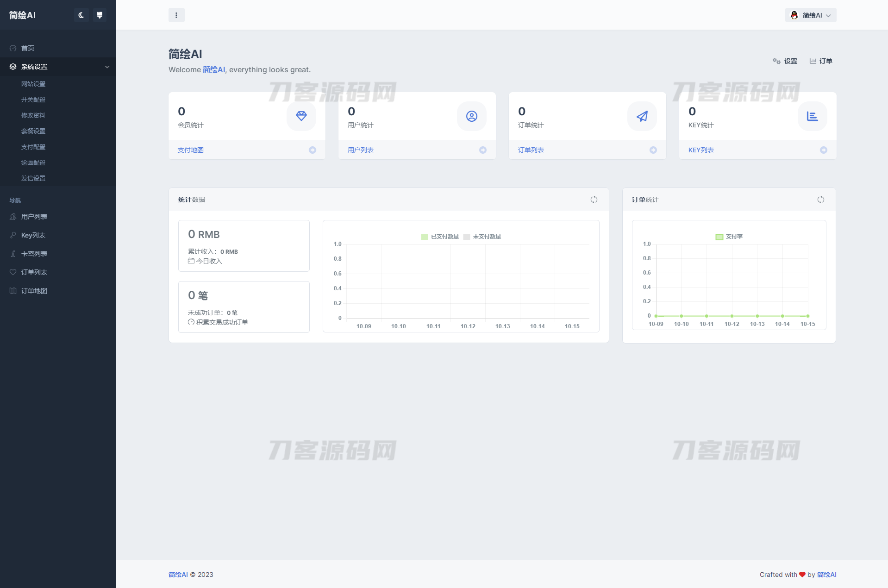
Task: Select 支付配置 from the sidebar submenu
Action: [33, 147]
